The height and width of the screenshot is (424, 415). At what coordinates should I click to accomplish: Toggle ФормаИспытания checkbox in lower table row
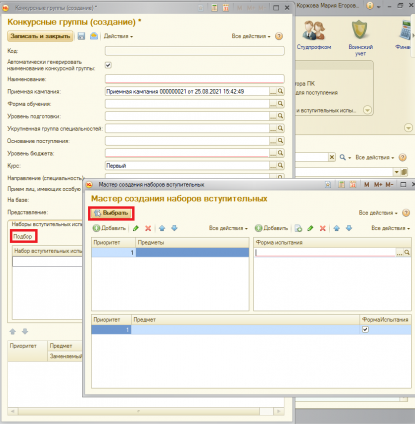(x=365, y=330)
